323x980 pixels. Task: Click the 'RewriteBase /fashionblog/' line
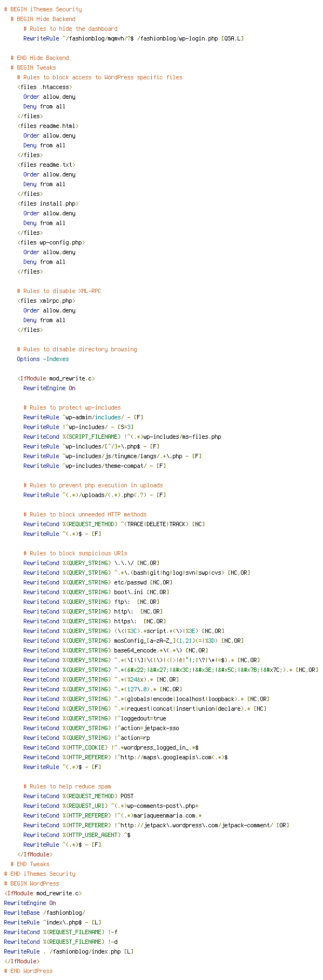pyautogui.click(x=44, y=913)
